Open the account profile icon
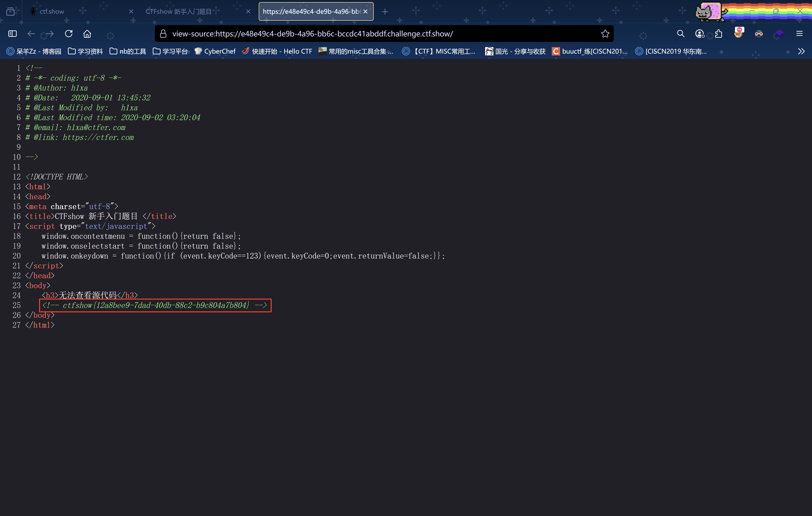This screenshot has width=812, height=516. 699,34
